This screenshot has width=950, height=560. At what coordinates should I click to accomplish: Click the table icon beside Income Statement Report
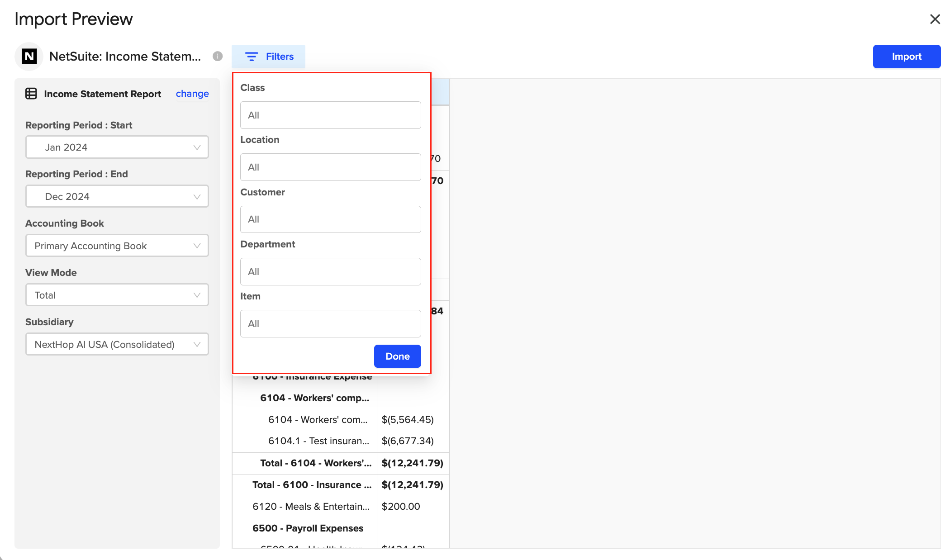31,94
